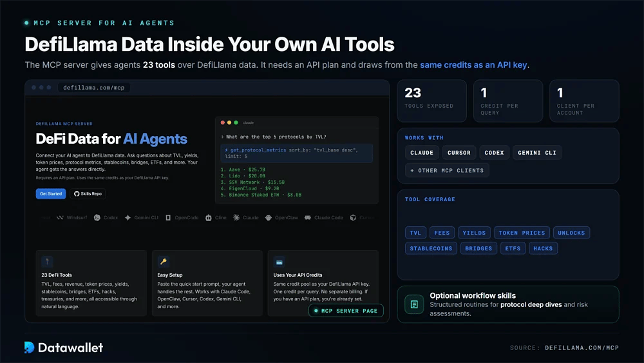Select the TVL coverage tag
The image size is (644, 363).
pyautogui.click(x=415, y=233)
